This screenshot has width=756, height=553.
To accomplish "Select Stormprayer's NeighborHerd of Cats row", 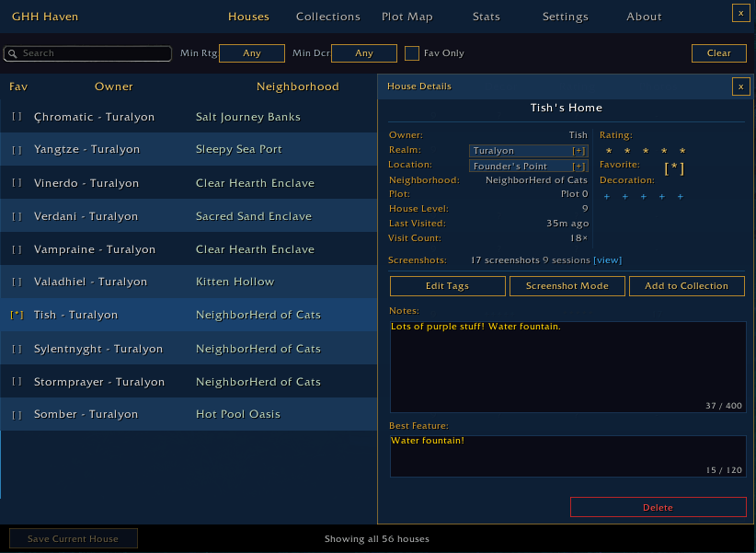I will click(189, 382).
